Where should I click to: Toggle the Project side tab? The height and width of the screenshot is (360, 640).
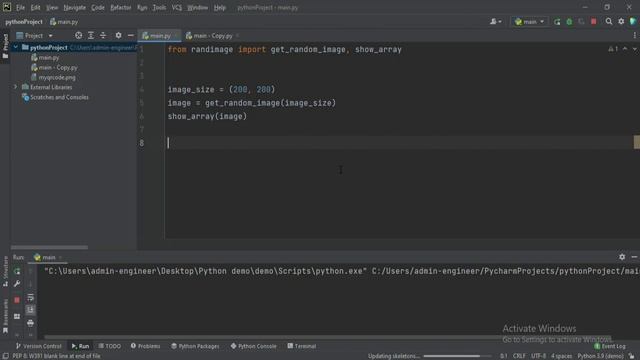pyautogui.click(x=5, y=45)
